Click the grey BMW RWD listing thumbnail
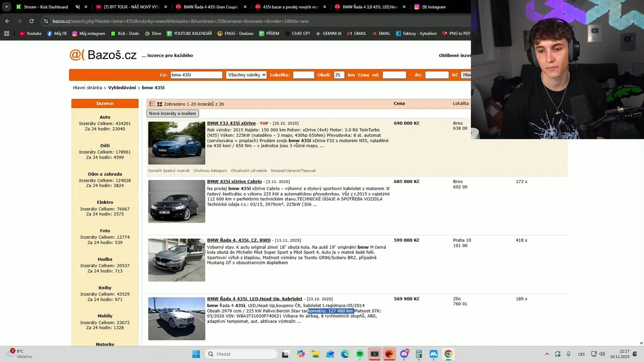The height and width of the screenshot is (362, 644). [177, 260]
